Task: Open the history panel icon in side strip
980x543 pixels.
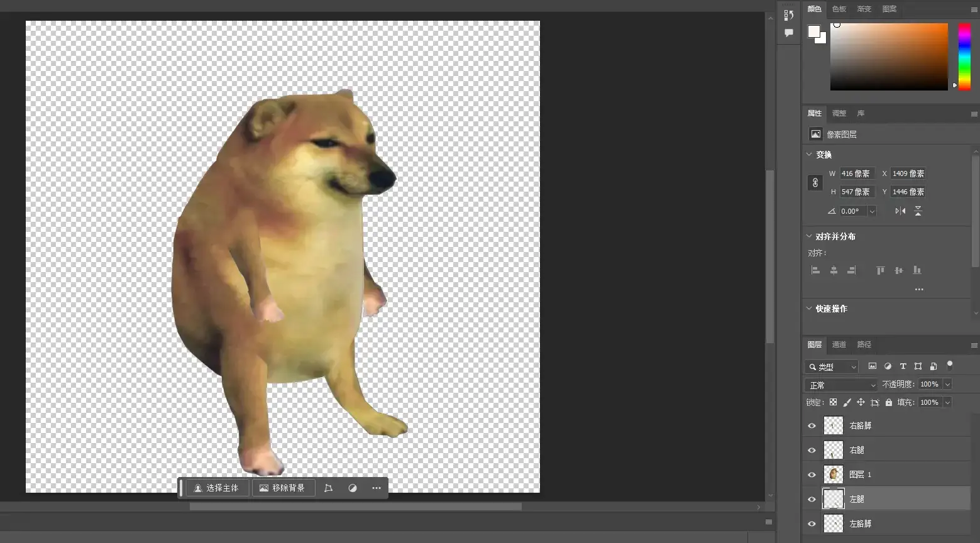Action: pos(789,14)
